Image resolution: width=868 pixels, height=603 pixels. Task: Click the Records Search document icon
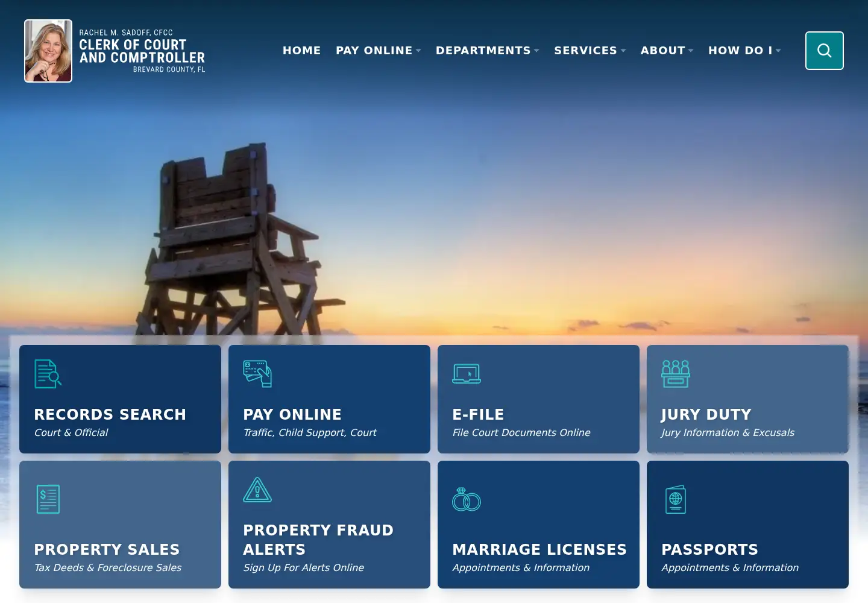click(48, 373)
